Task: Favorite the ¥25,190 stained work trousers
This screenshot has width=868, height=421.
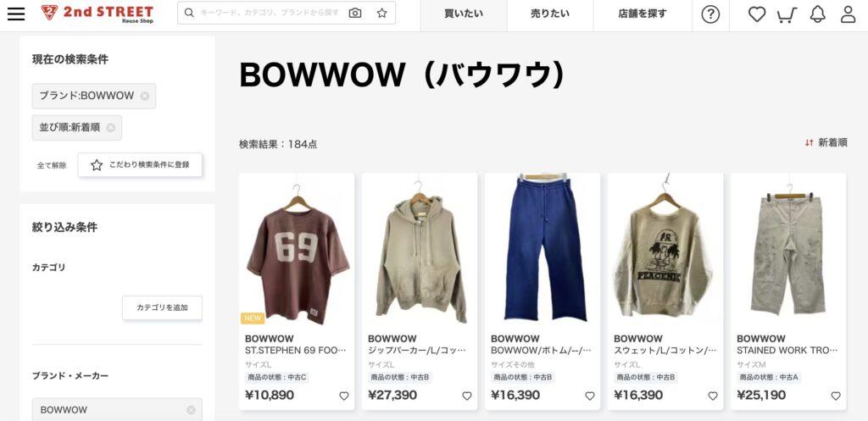Action: pos(835,396)
